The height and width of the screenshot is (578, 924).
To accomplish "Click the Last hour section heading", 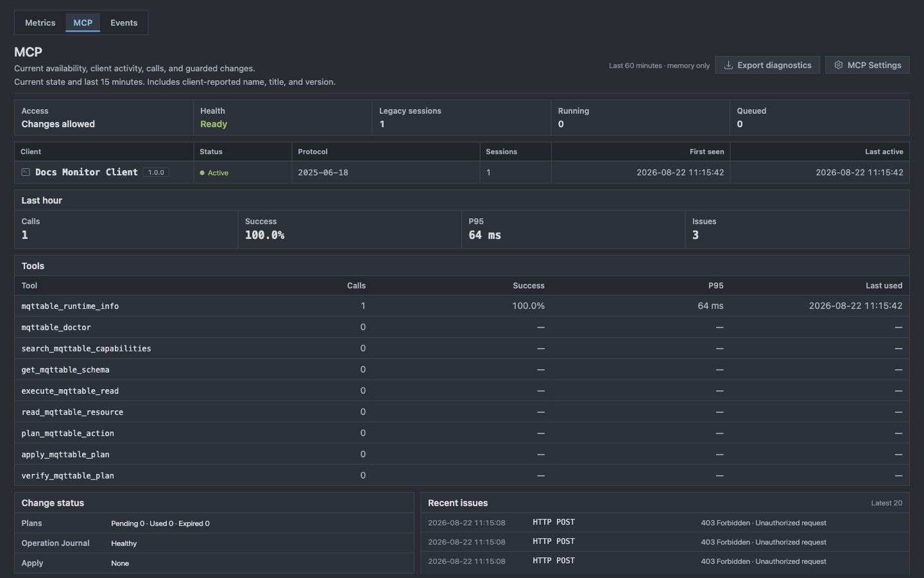I will (42, 200).
